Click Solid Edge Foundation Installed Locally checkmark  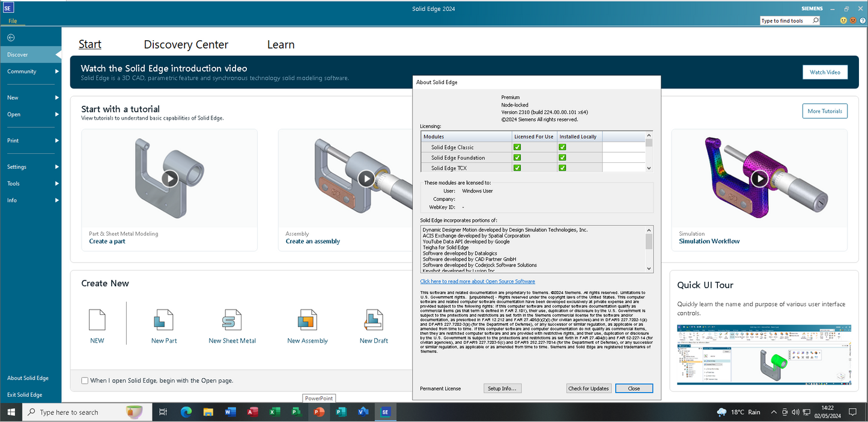coord(563,157)
